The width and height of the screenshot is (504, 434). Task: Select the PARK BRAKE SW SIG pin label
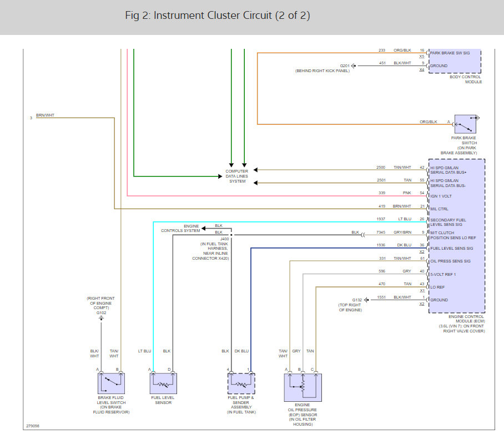(x=450, y=53)
